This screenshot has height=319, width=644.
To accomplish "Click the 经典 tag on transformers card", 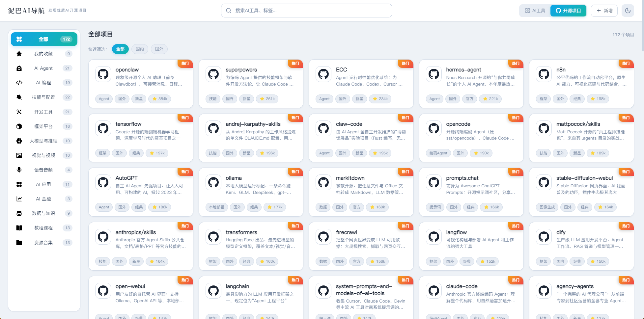I will click(x=246, y=261).
